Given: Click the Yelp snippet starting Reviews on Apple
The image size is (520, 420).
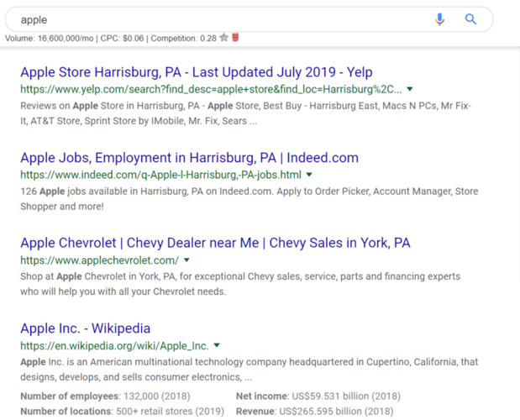Looking at the screenshot, I should [x=246, y=113].
